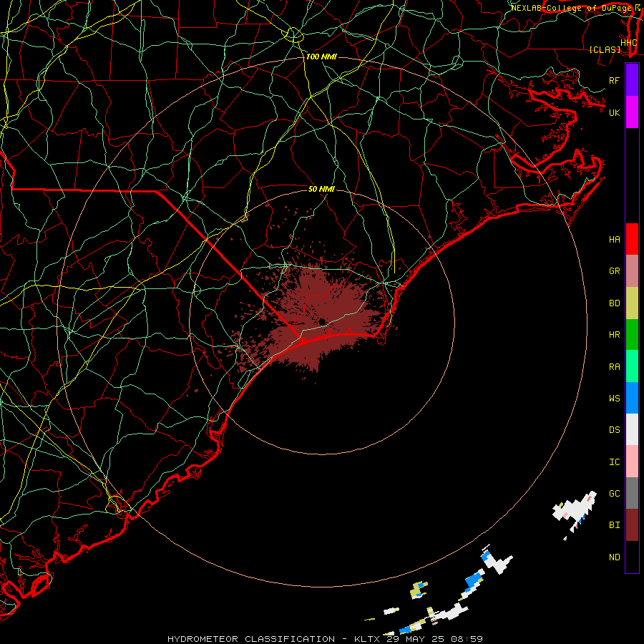The width and height of the screenshot is (644, 644).
Task: Click the KLTX station identifier
Action: (x=367, y=639)
